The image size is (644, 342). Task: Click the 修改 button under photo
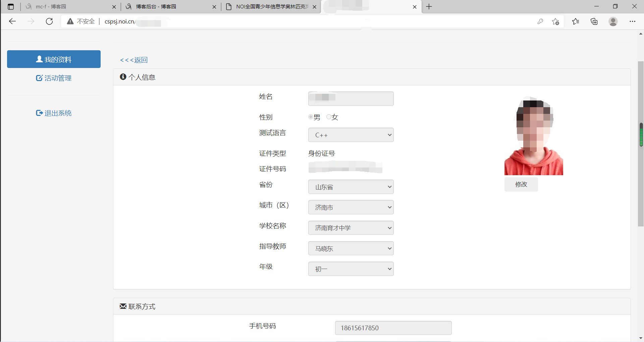click(521, 185)
